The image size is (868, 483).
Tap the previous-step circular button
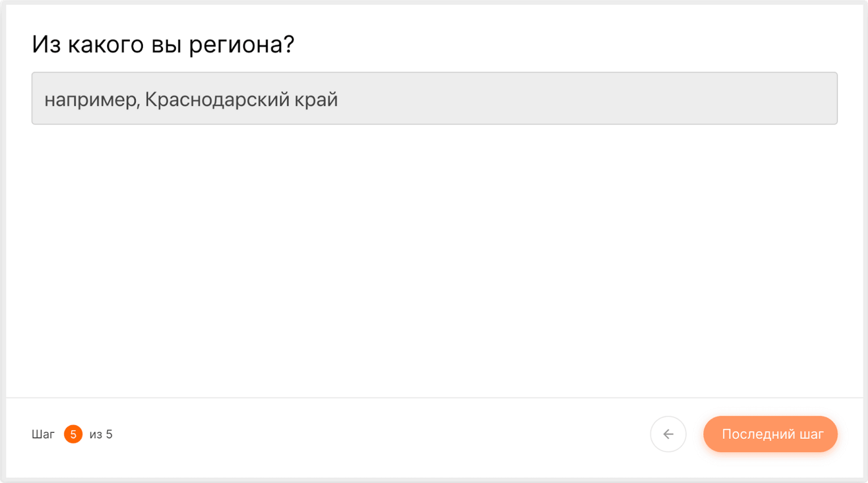click(668, 434)
